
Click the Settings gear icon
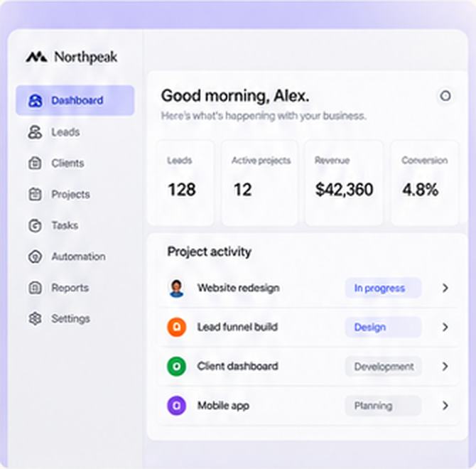[x=35, y=319]
